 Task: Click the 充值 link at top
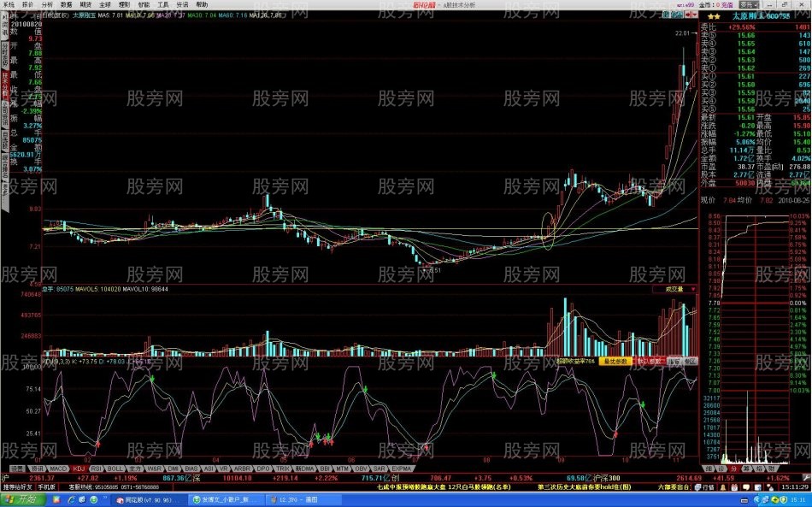[x=727, y=4]
